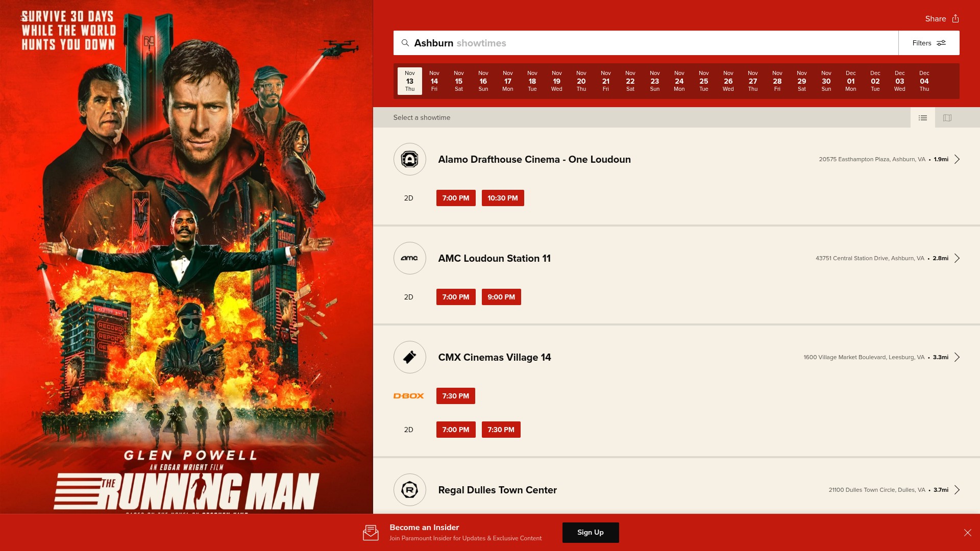Click Become an Insider heading
The width and height of the screenshot is (980, 551).
pos(424,528)
